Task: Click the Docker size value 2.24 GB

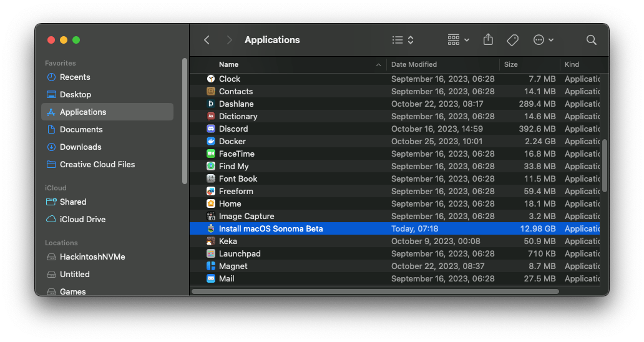Action: (540, 141)
